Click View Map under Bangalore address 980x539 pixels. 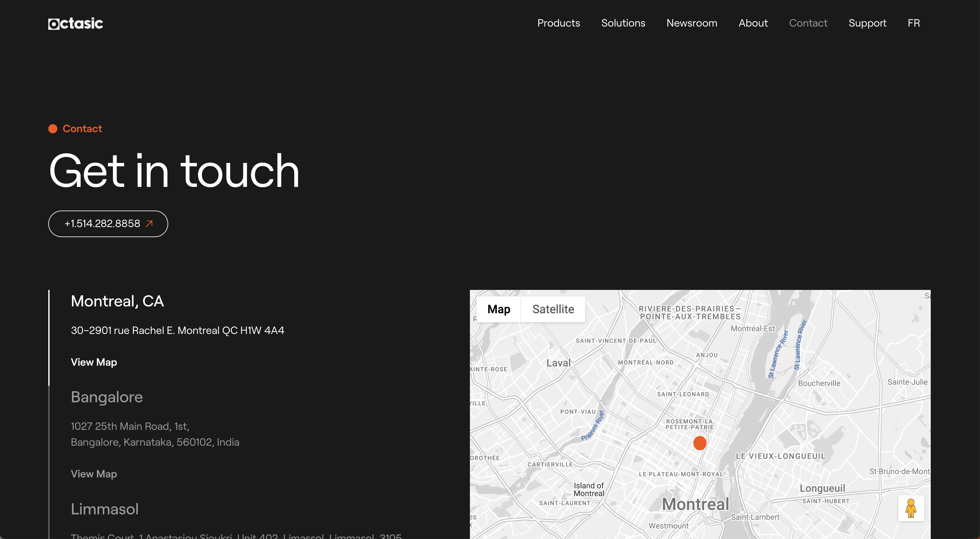tap(94, 474)
